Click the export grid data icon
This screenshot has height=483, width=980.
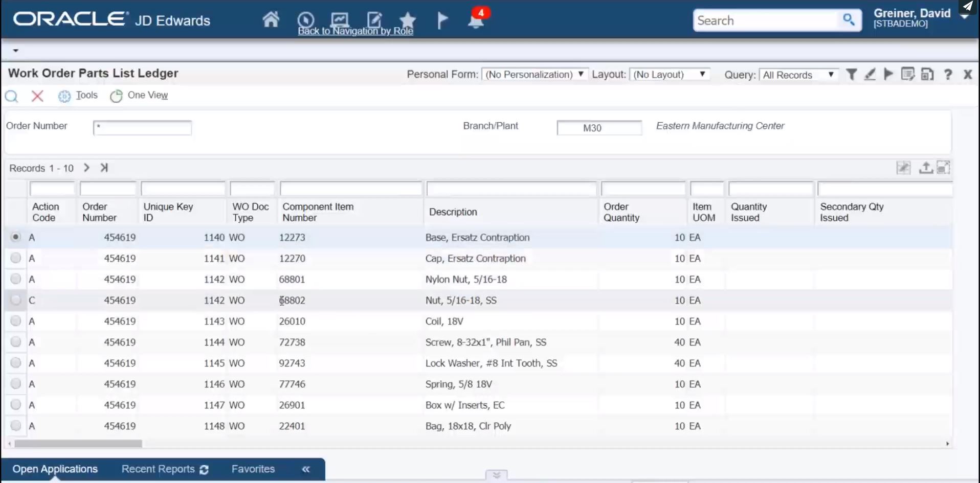926,167
